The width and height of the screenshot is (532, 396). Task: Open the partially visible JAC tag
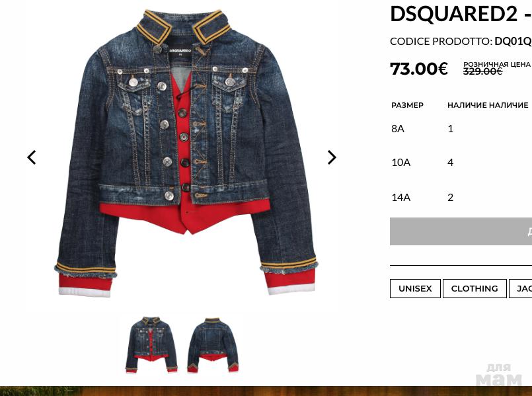521,288
